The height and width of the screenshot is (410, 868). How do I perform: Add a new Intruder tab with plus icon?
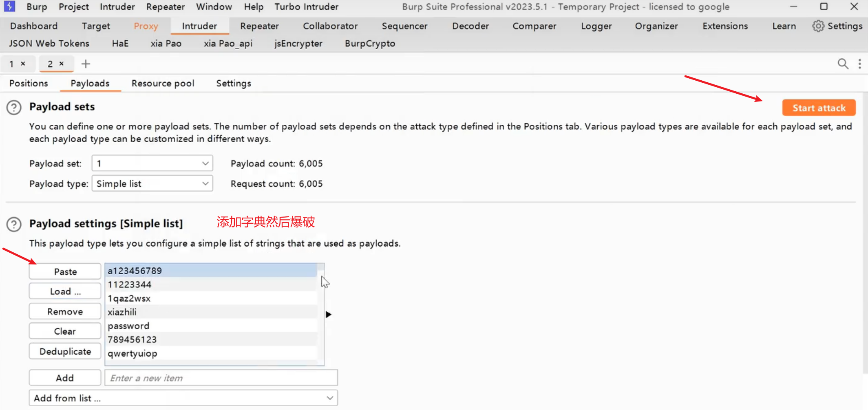(x=86, y=64)
